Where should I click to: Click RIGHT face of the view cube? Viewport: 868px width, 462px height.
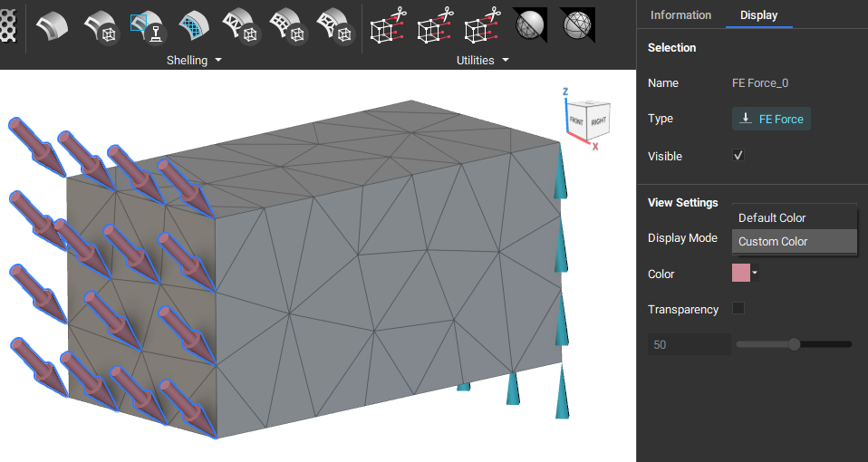click(598, 120)
